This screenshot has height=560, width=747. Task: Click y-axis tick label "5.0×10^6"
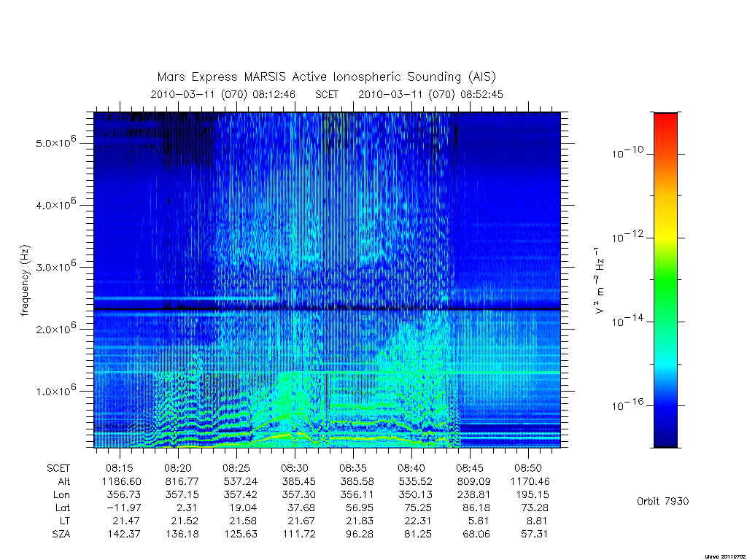pos(55,141)
